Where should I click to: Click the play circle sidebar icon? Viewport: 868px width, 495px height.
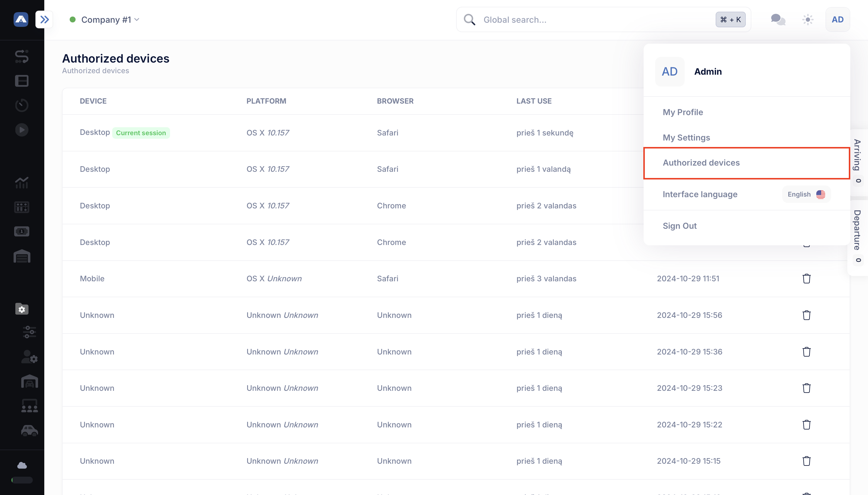(x=22, y=130)
